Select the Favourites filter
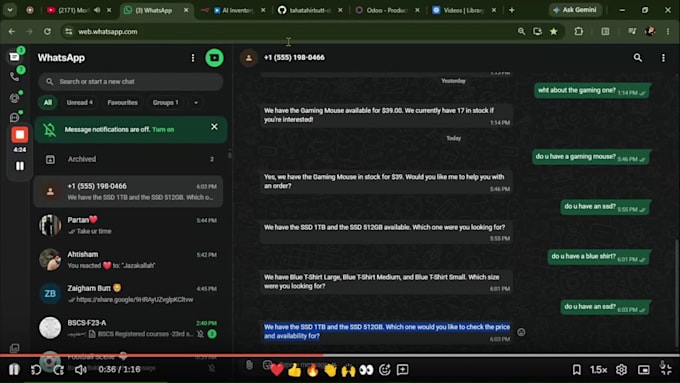 (x=122, y=102)
